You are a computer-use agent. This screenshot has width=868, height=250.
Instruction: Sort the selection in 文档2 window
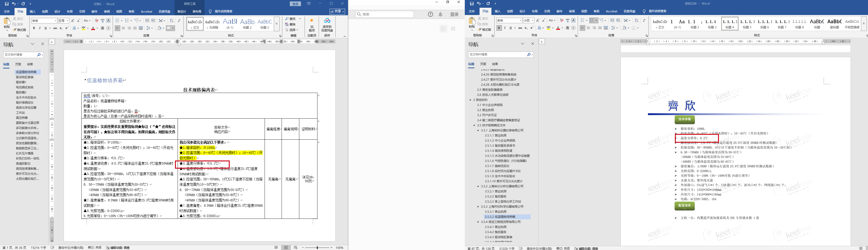coord(172,21)
